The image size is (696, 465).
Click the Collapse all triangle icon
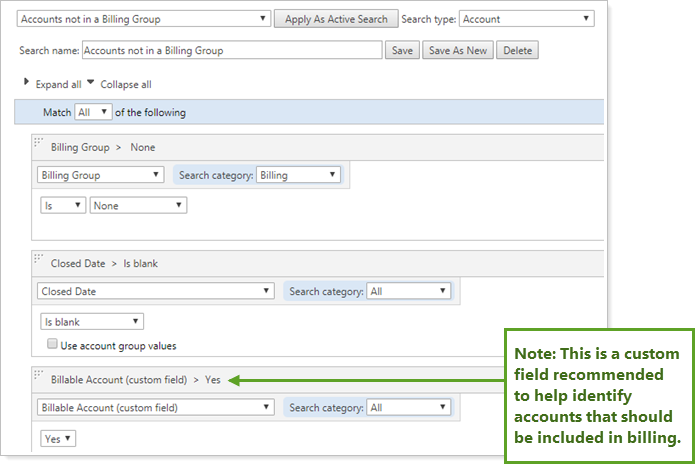(90, 83)
